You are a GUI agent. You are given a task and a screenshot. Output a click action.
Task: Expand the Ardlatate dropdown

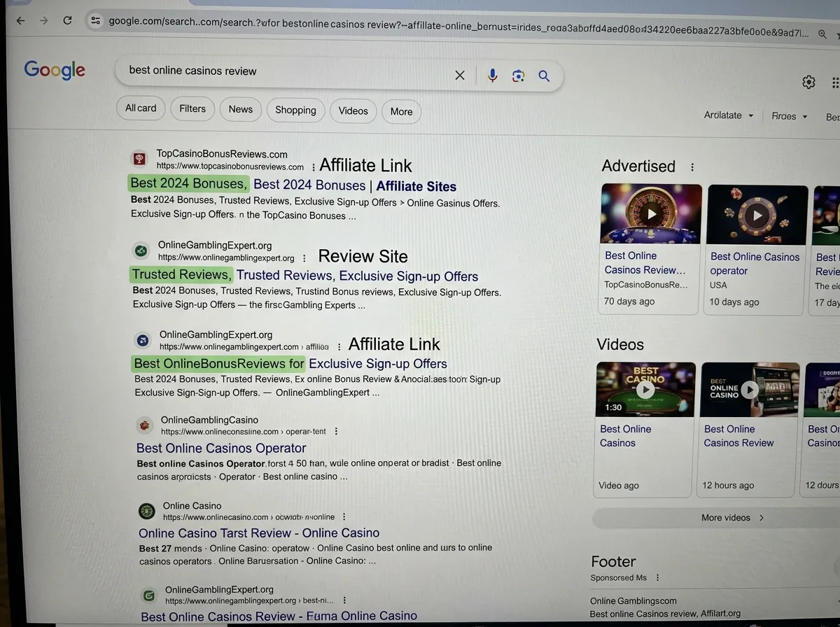point(729,115)
